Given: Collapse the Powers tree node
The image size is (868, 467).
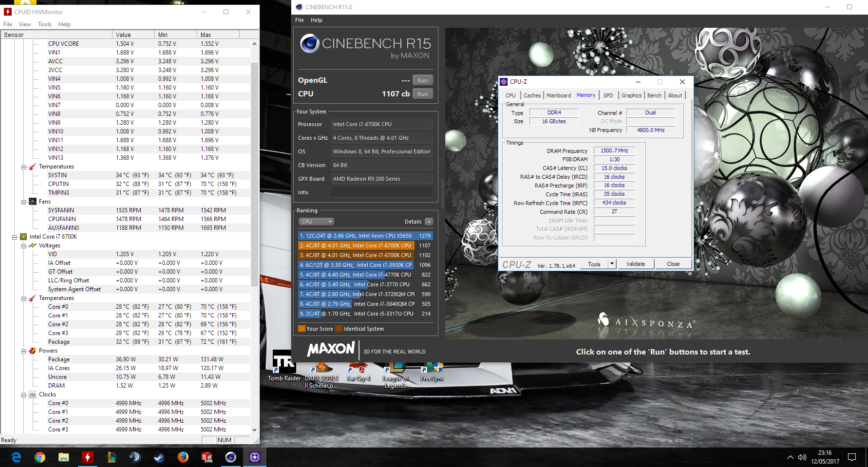Looking at the screenshot, I should (23, 351).
